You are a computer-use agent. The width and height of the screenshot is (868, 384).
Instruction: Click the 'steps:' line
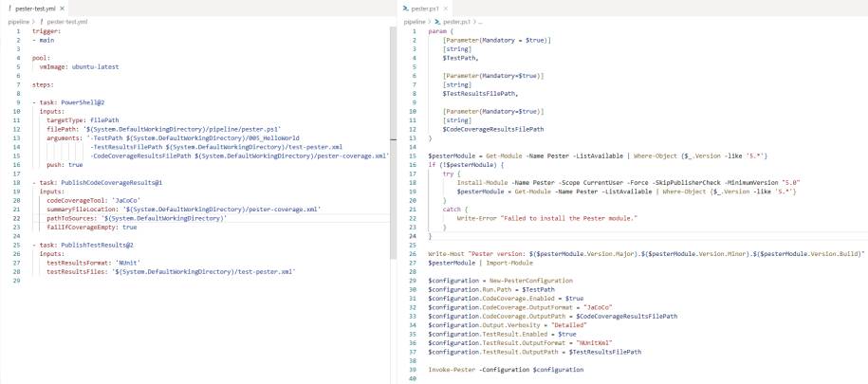[43, 84]
